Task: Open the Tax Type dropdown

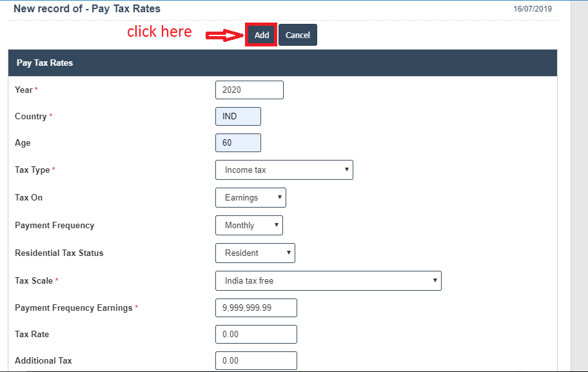Action: click(284, 170)
